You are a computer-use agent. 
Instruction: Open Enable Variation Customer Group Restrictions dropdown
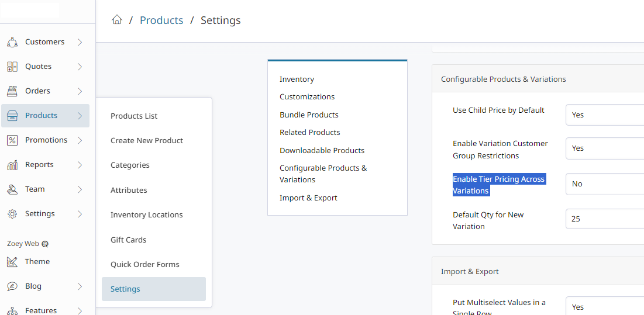point(604,148)
